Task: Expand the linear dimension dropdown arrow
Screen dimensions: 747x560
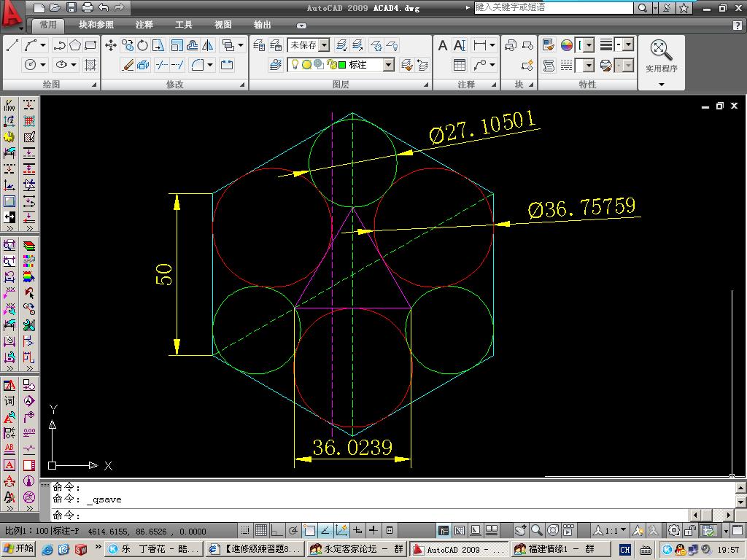Action: (492, 45)
